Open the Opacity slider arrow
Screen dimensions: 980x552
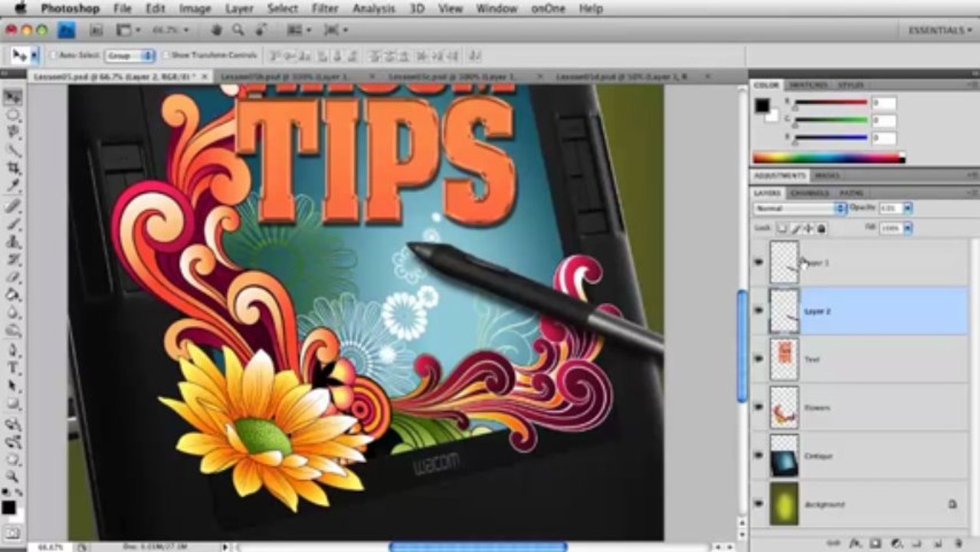click(x=908, y=209)
